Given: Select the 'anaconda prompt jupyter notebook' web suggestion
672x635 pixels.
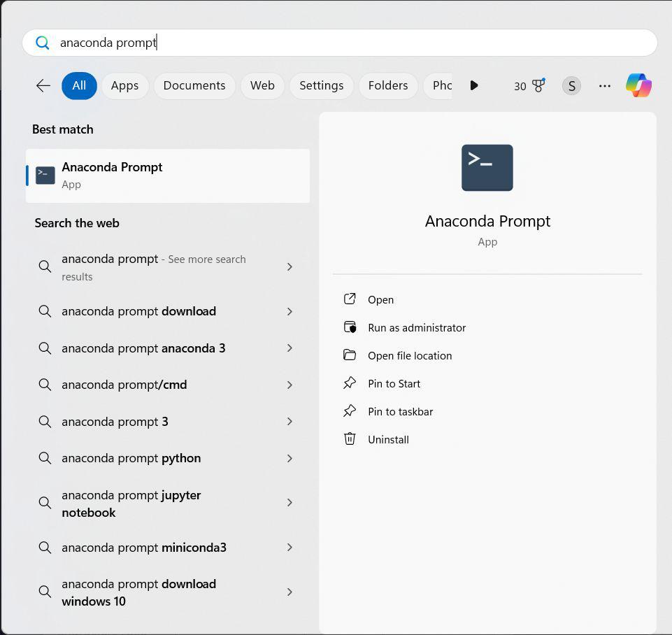Looking at the screenshot, I should tap(131, 504).
